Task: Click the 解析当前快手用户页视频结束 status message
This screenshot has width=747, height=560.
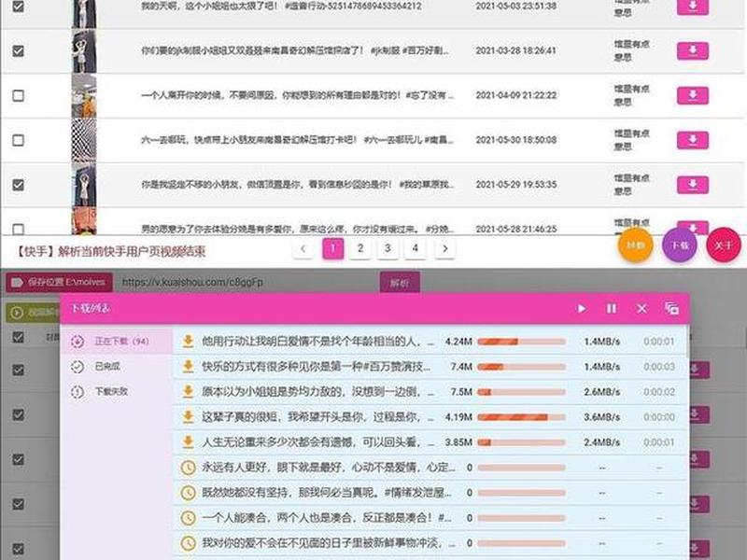Action: click(111, 251)
